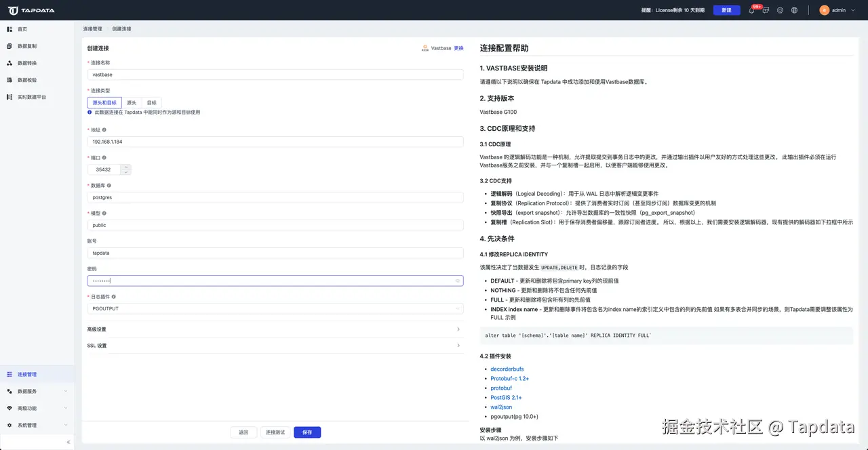The width and height of the screenshot is (868, 450).
Task: Open the settings gear icon
Action: point(780,10)
